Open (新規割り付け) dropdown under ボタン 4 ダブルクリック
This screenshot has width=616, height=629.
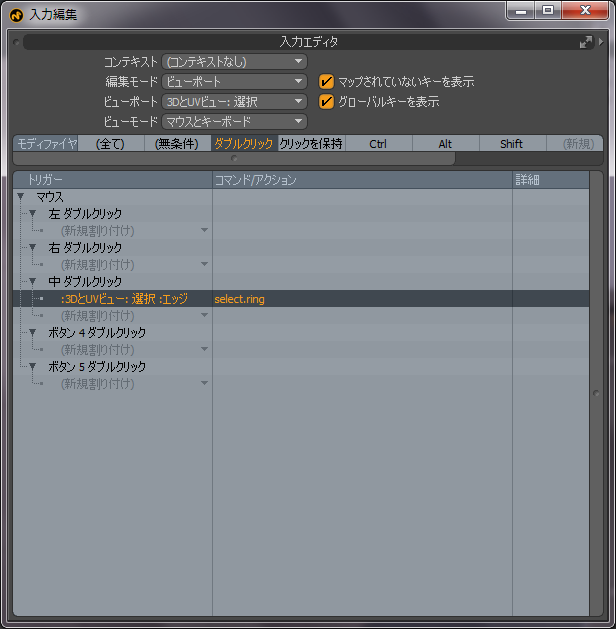(205, 349)
